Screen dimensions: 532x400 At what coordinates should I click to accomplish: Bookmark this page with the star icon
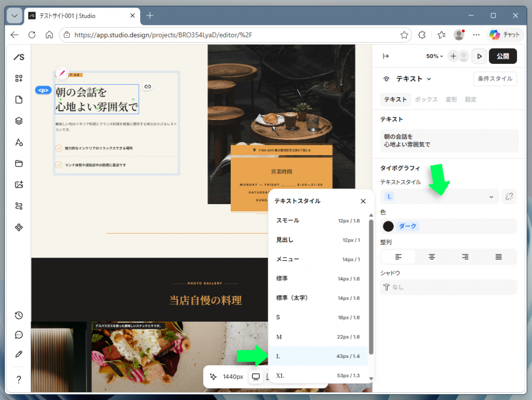(x=404, y=35)
